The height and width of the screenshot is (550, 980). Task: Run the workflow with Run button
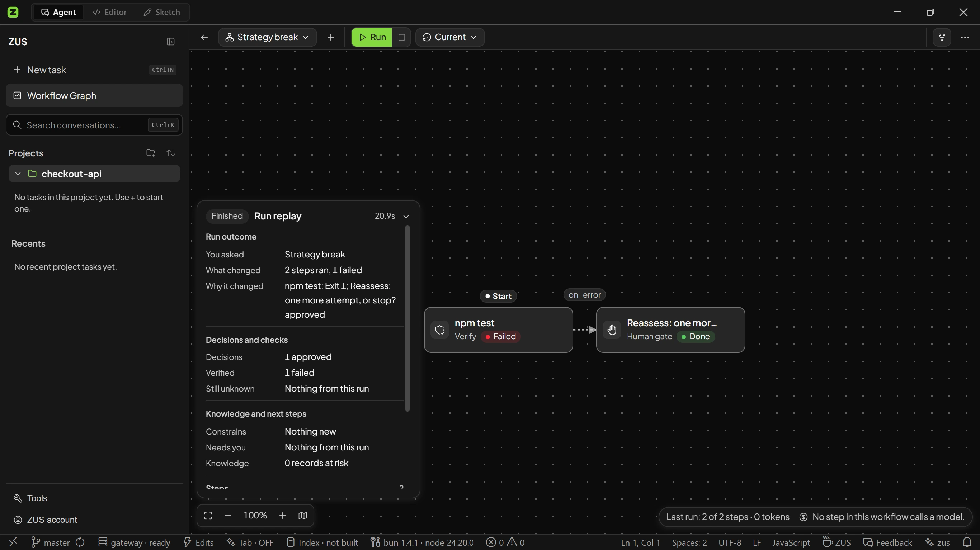(372, 37)
